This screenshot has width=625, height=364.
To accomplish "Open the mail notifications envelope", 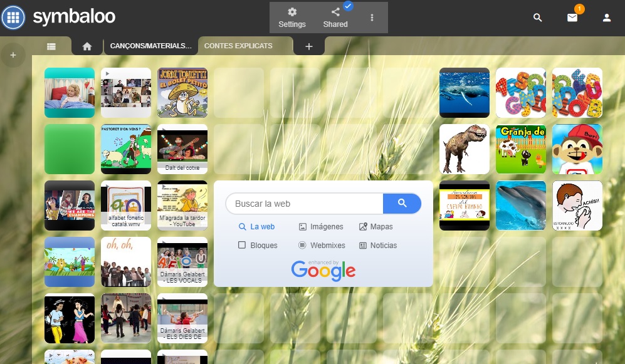I will 572,18.
